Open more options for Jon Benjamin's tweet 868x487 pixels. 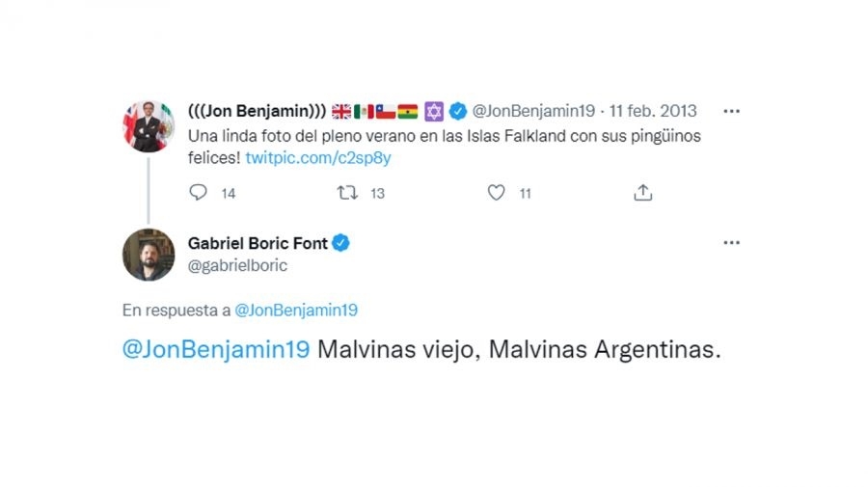pyautogui.click(x=732, y=111)
